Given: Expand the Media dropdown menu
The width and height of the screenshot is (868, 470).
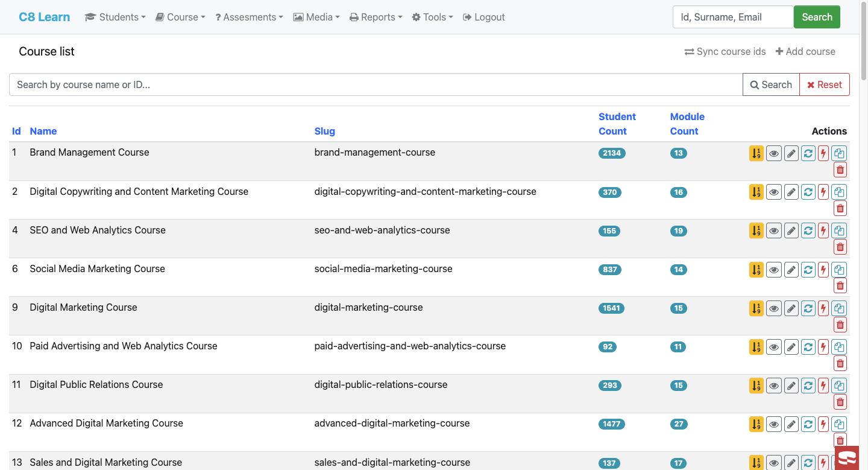Looking at the screenshot, I should point(316,17).
